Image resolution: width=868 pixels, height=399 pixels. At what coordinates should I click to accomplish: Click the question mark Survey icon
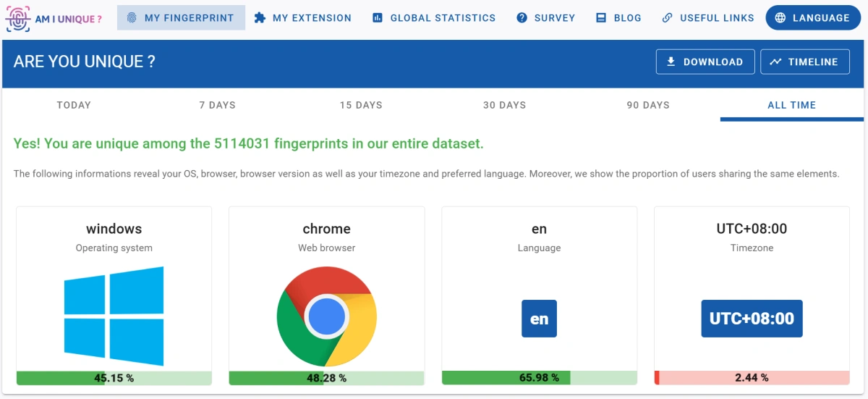click(x=522, y=18)
